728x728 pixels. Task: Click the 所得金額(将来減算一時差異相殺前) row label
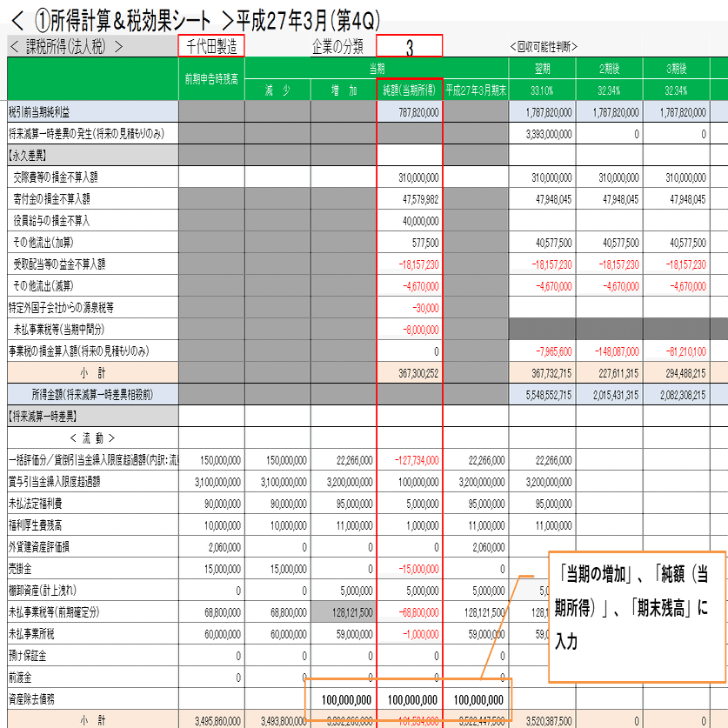[93, 395]
